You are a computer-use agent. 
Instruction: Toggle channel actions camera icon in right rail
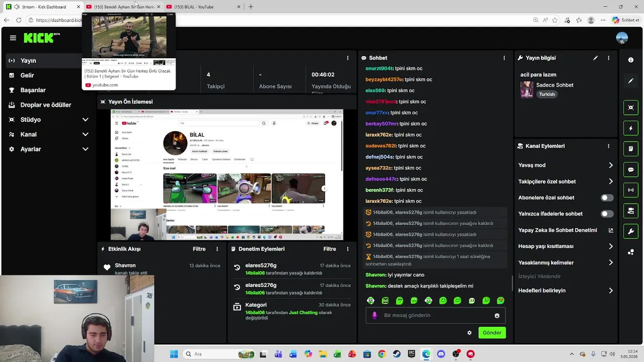[x=631, y=211]
